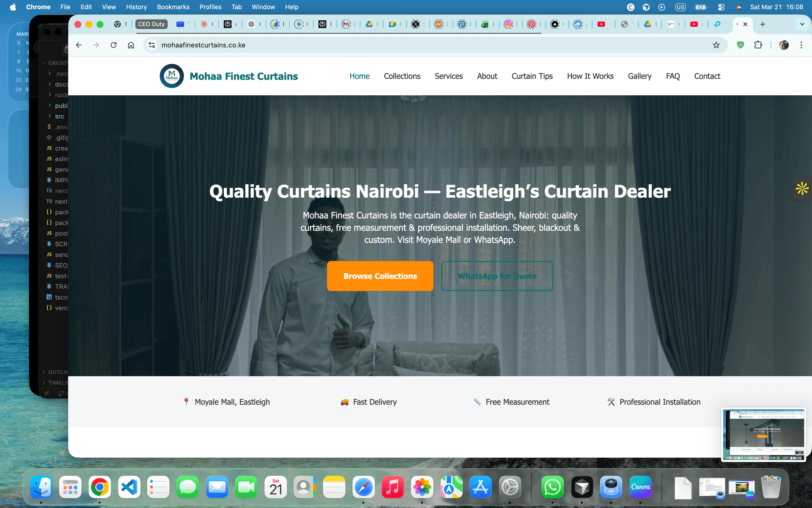Reload the mohaafinestcurtains.co.ke page

click(113, 45)
